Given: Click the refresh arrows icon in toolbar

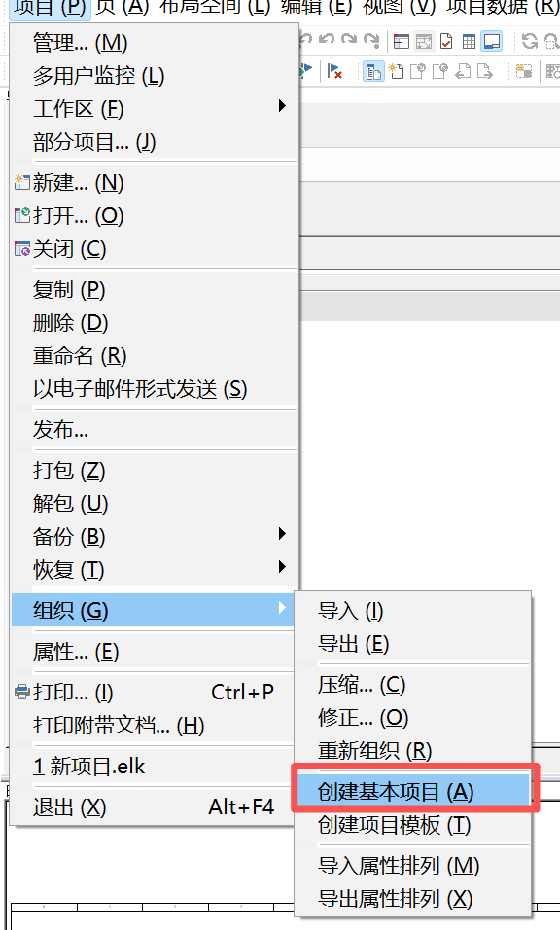Looking at the screenshot, I should 529,41.
